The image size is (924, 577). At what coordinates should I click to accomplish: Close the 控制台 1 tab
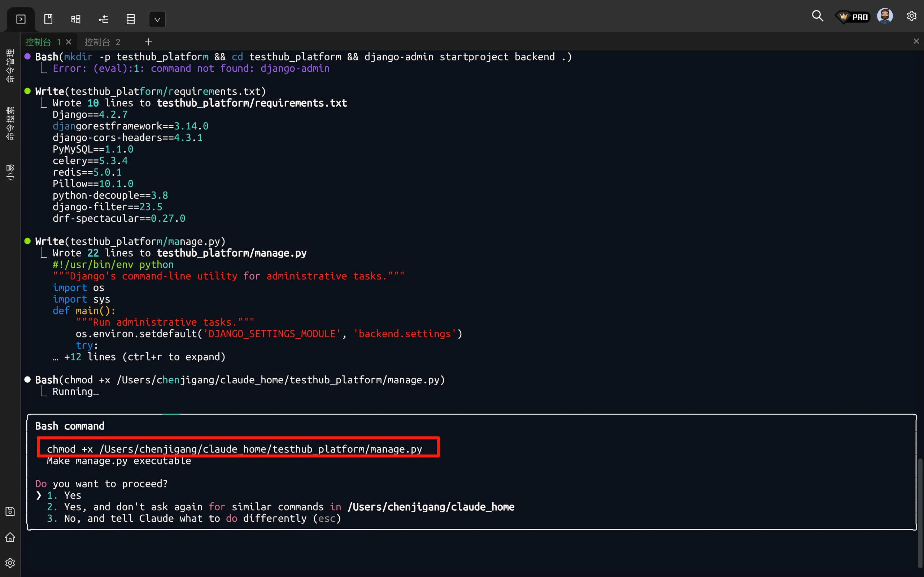pos(69,42)
